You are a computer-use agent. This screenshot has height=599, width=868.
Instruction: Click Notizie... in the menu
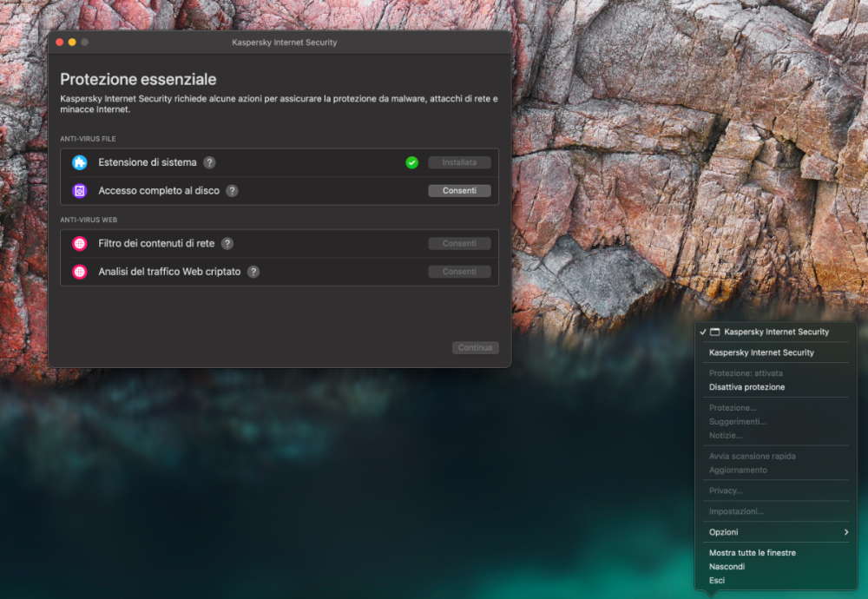[x=775, y=435]
